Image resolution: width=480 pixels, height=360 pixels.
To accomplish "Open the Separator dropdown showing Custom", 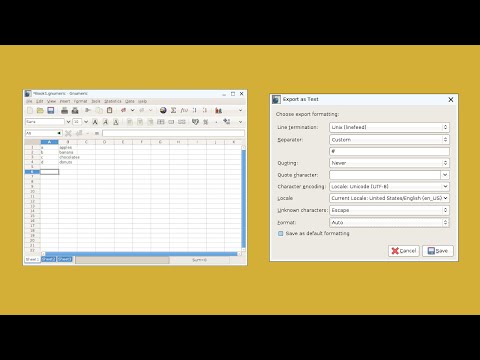I will 389,140.
